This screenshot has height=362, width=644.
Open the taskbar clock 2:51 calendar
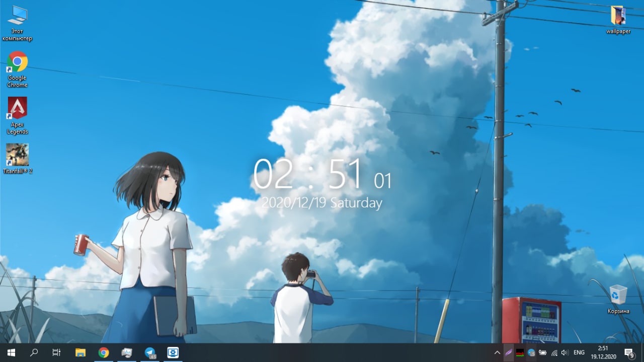[603, 352]
